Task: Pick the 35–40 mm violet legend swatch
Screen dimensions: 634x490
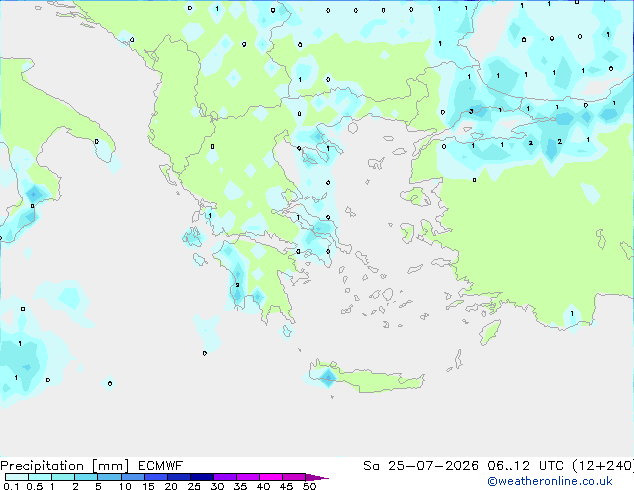Action: [x=248, y=477]
